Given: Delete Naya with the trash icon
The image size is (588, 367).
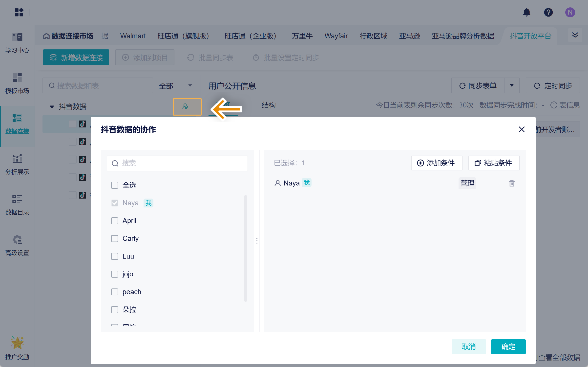Looking at the screenshot, I should click(x=512, y=183).
